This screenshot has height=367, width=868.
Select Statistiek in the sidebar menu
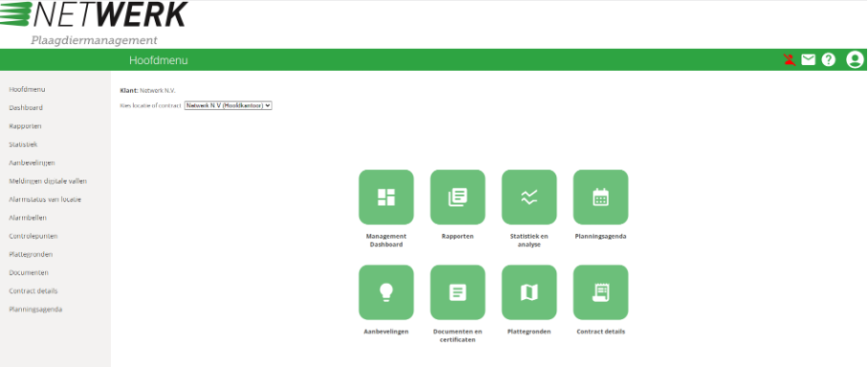click(23, 144)
